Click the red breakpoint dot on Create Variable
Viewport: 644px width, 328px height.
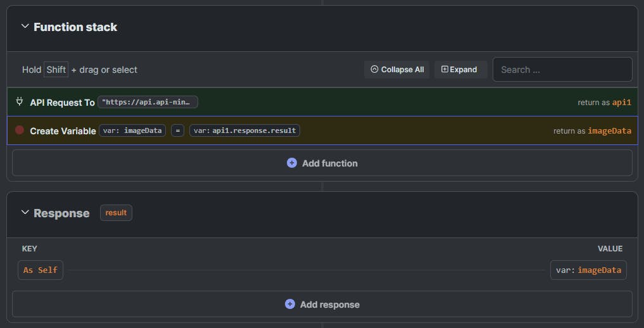(x=20, y=130)
